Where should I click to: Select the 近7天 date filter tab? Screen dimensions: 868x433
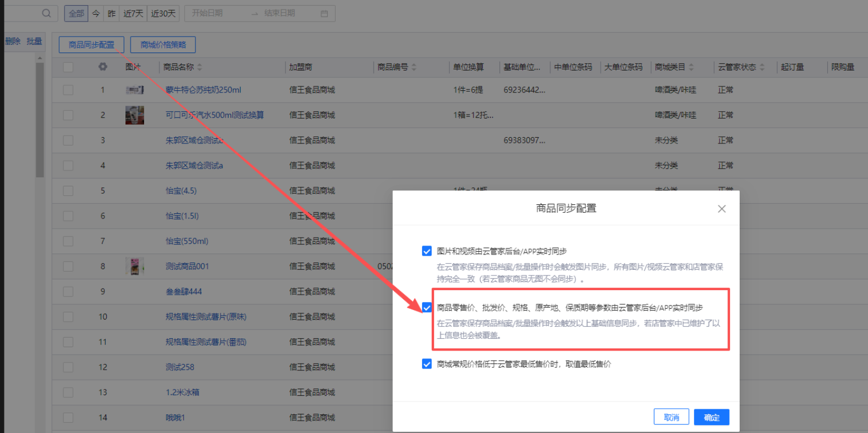(133, 14)
